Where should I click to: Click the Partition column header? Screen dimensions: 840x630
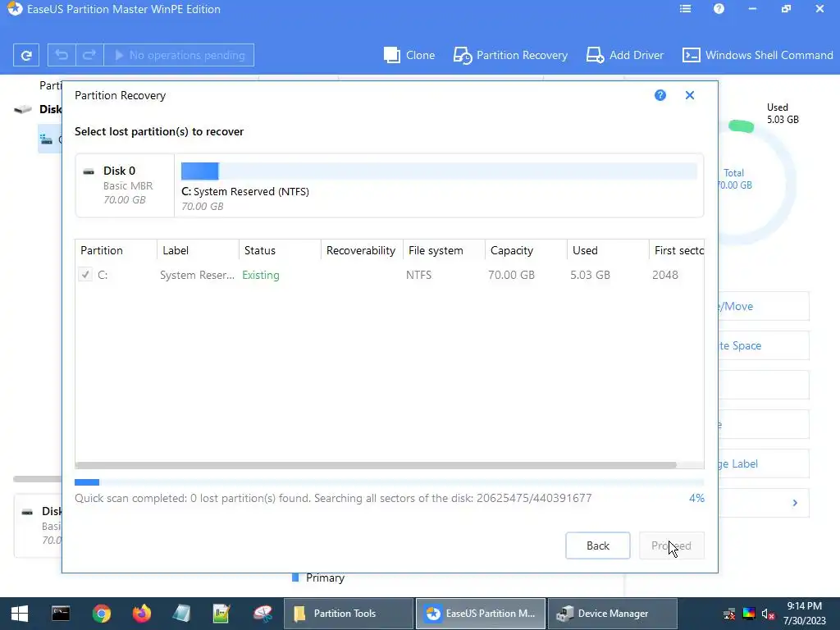pos(116,250)
